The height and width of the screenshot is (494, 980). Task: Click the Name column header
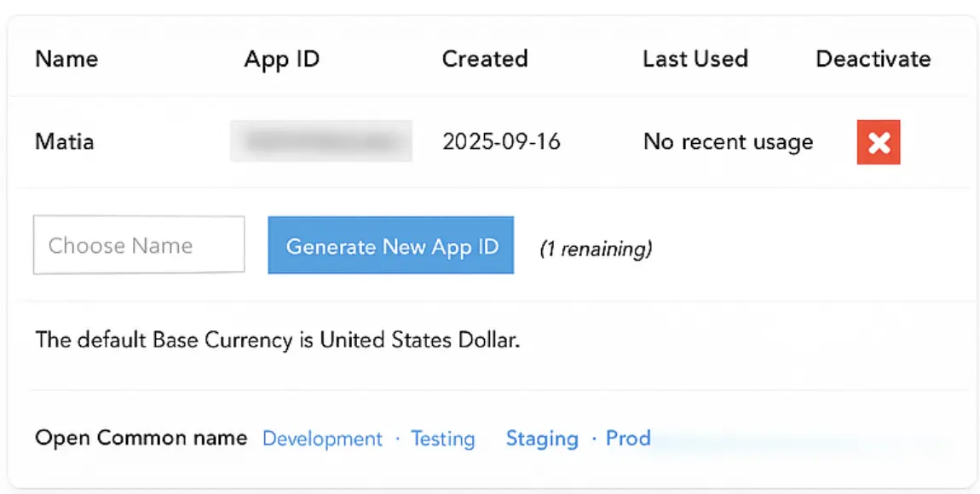click(x=66, y=59)
